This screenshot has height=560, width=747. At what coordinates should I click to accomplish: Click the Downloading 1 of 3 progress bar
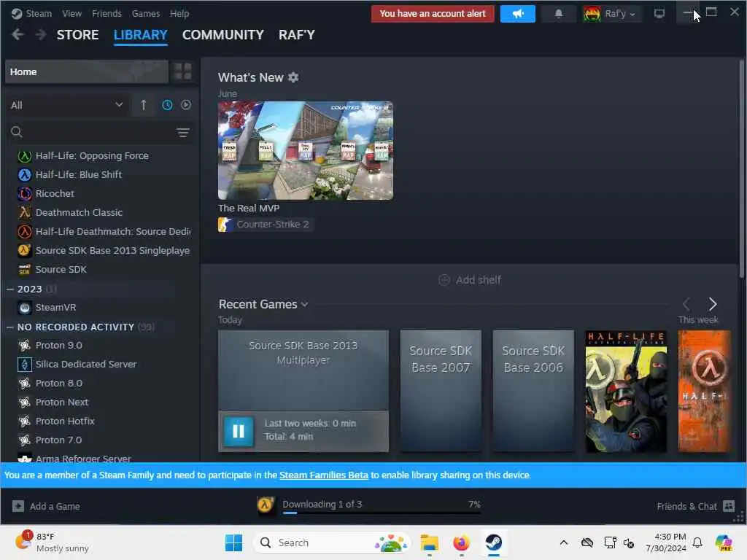382,513
